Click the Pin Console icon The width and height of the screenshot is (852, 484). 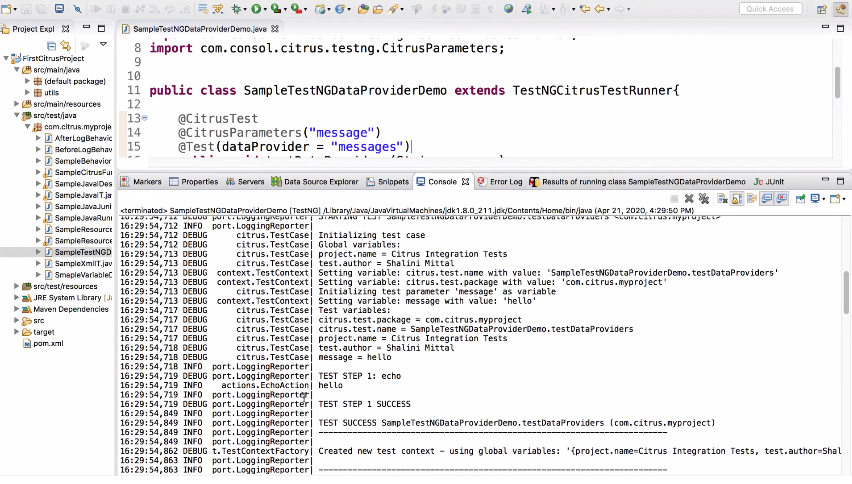[800, 199]
